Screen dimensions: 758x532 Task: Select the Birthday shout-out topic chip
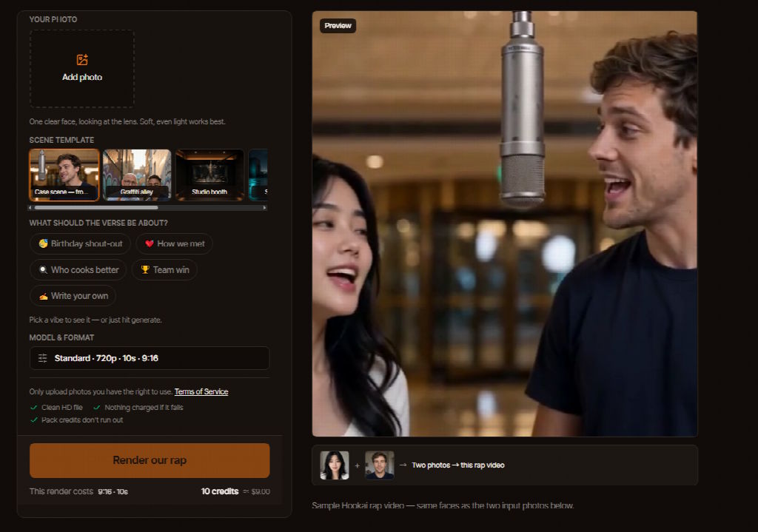pyautogui.click(x=80, y=243)
